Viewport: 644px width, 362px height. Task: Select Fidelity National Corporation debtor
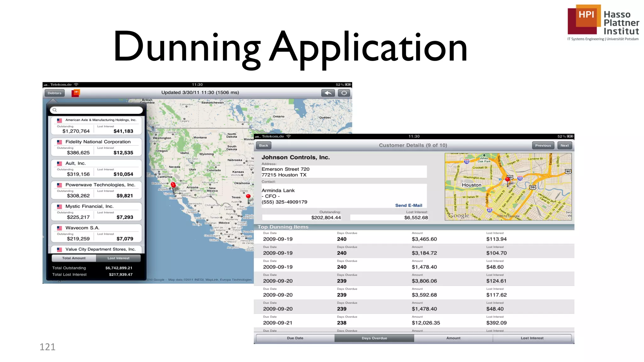click(97, 147)
